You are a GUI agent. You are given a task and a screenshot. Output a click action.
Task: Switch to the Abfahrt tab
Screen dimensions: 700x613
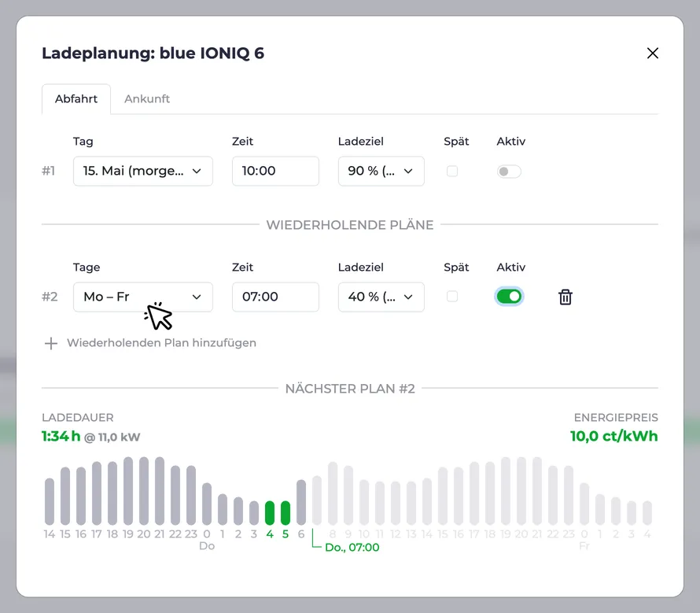[x=76, y=98]
